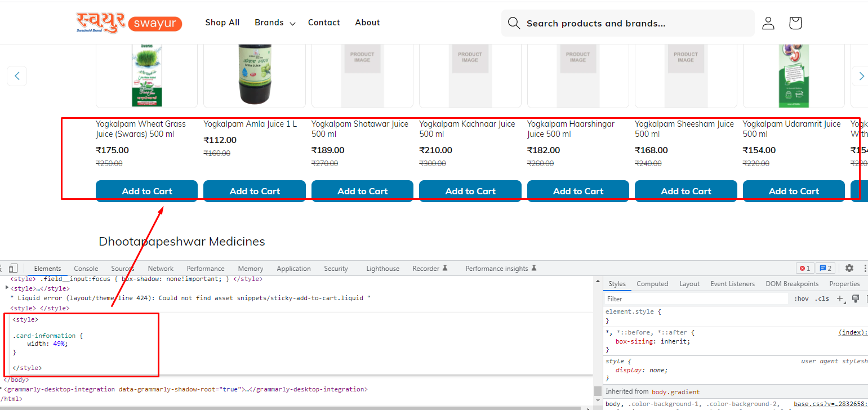The width and height of the screenshot is (868, 410).
Task: Toggle the computed styles sidebar icon
Action: pyautogui.click(x=866, y=298)
